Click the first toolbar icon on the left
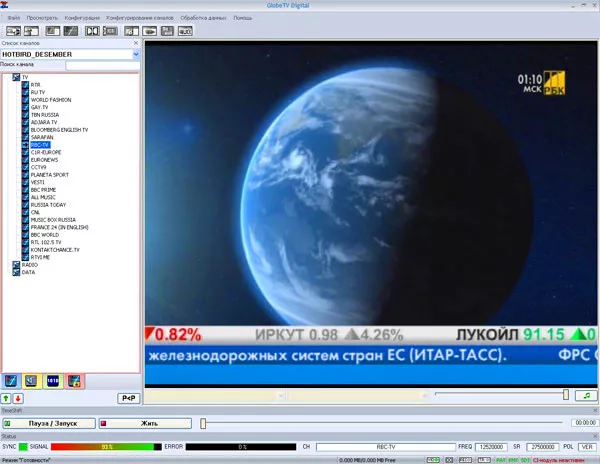Image resolution: width=600 pixels, height=464 pixels. pyautogui.click(x=13, y=31)
